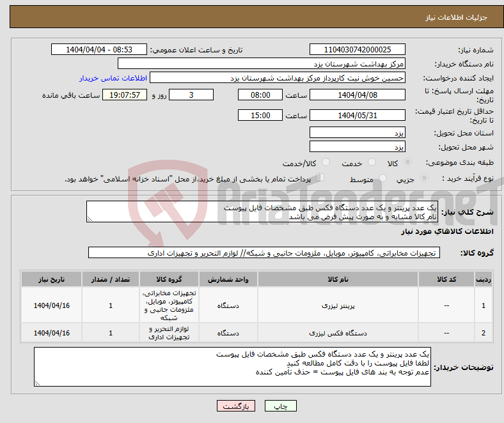Click the تعداد / مقدار column header
The height and width of the screenshot is (423, 504).
tap(110, 279)
